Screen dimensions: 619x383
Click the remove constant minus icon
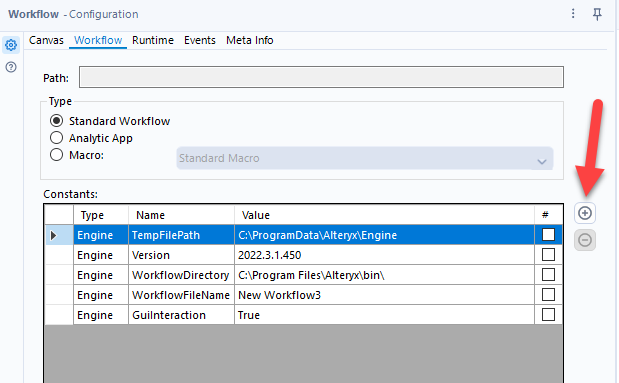point(585,240)
